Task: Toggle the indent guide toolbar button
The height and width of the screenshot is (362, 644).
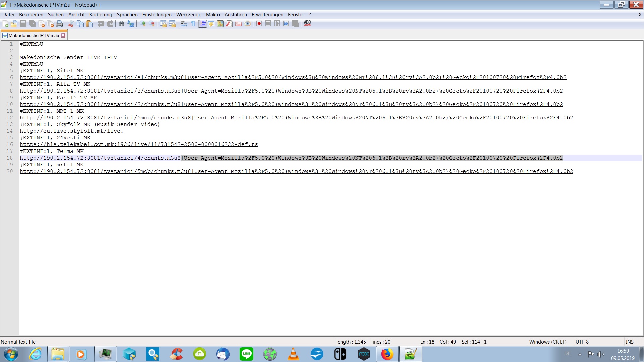Action: click(202, 24)
